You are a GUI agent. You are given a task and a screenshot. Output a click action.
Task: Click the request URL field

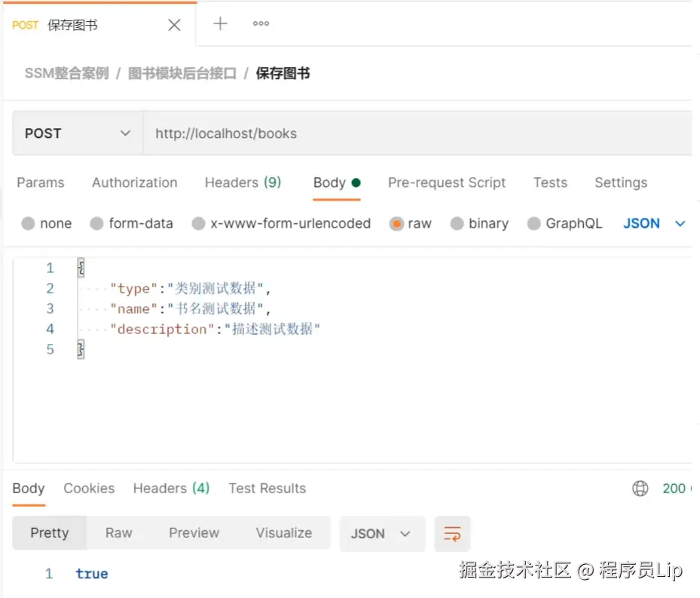coord(417,133)
